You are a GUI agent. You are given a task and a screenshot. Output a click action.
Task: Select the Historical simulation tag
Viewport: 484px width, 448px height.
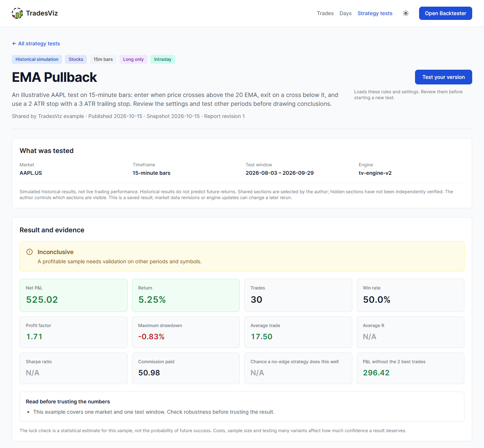point(37,59)
